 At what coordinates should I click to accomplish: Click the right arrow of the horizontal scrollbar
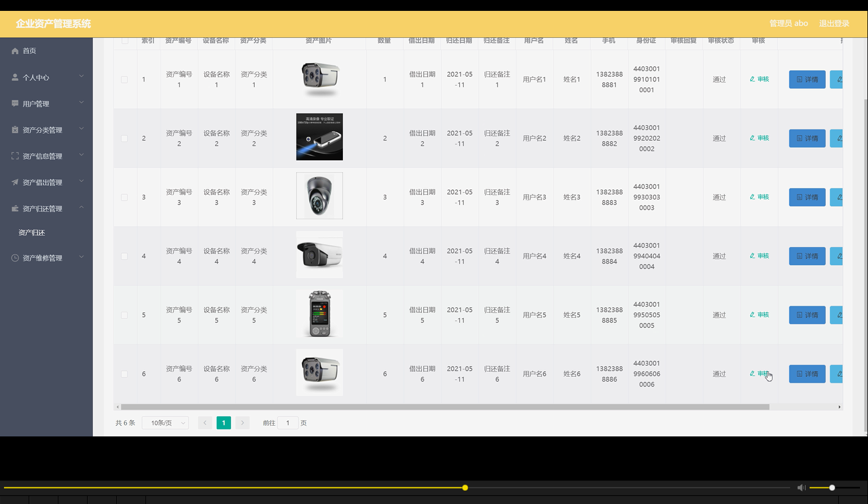tap(839, 407)
